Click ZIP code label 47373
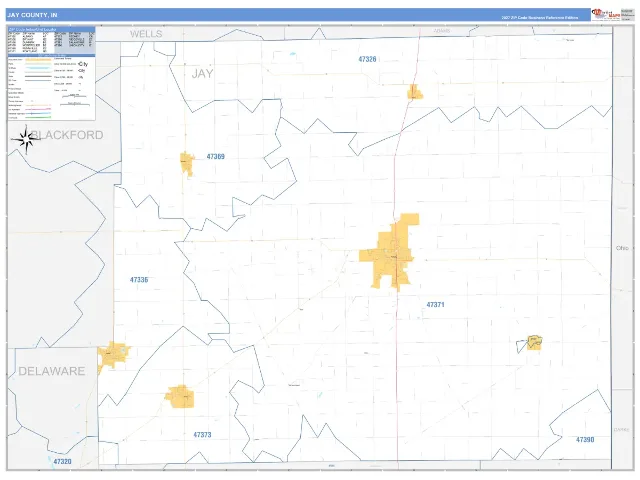640x480 pixels. pyautogui.click(x=202, y=435)
